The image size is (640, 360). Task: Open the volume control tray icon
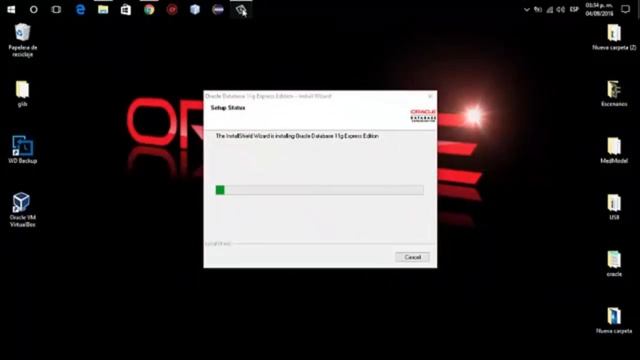click(561, 9)
